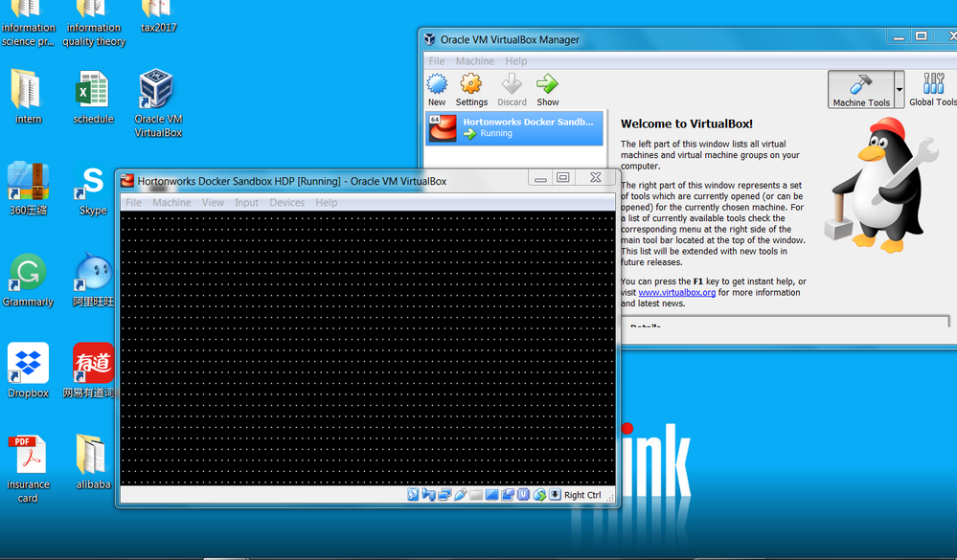The image size is (957, 560).
Task: Click CPU virtualization 'V' icon in status bar
Action: [x=523, y=495]
